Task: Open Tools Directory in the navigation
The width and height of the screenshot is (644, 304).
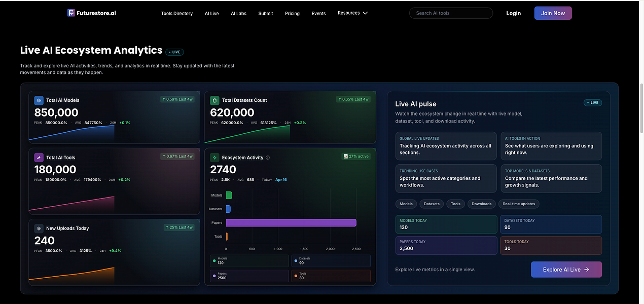Action: click(177, 14)
